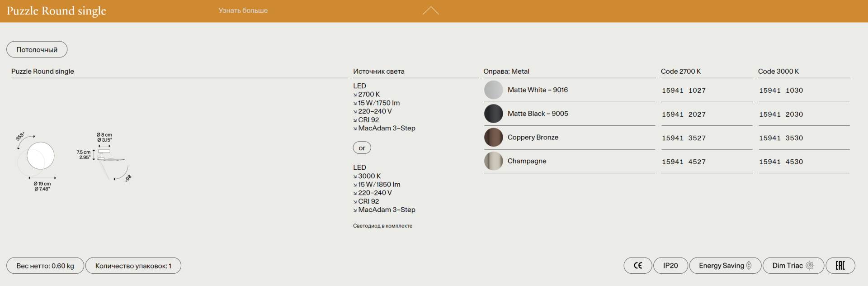Click the IP20 rating badge
This screenshot has height=286, width=868.
(670, 266)
